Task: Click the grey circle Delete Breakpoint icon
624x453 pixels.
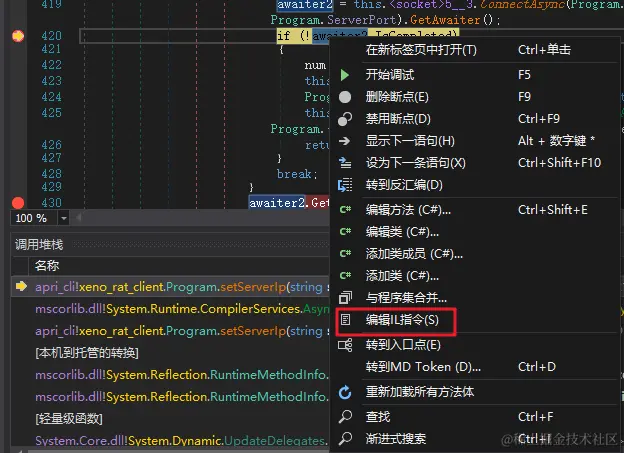Action: (345, 97)
